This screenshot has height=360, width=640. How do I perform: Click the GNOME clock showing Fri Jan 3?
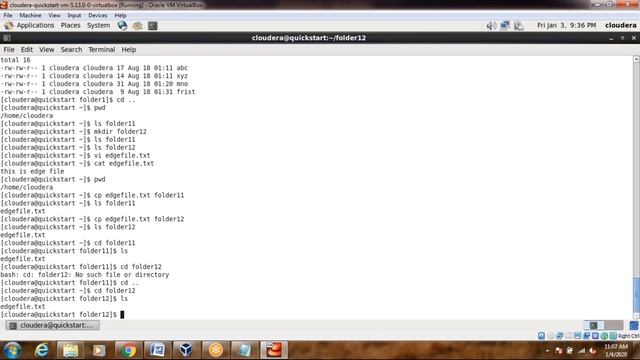(566, 25)
